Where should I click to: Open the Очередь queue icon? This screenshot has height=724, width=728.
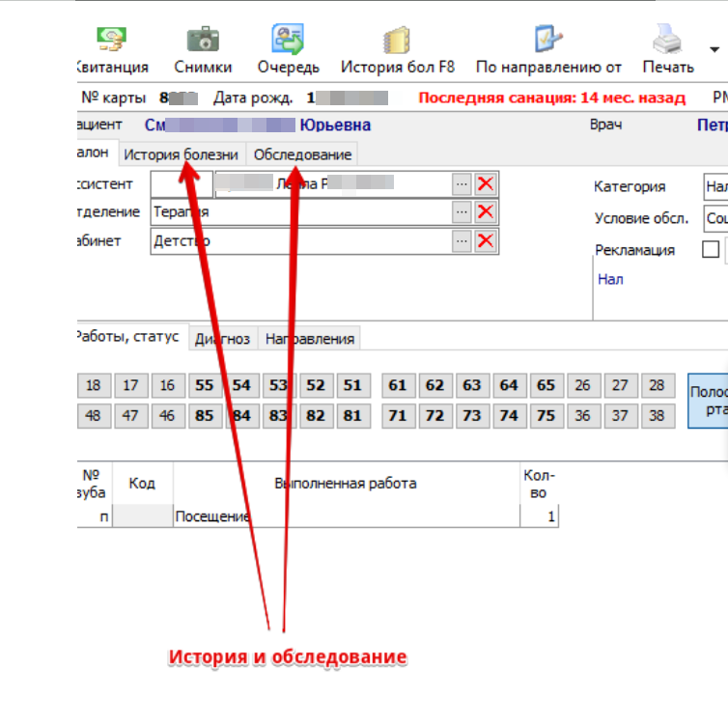(x=288, y=39)
